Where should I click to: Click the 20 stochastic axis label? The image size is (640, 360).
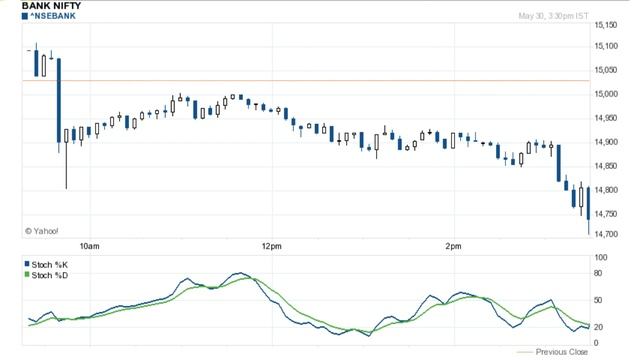pyautogui.click(x=598, y=327)
